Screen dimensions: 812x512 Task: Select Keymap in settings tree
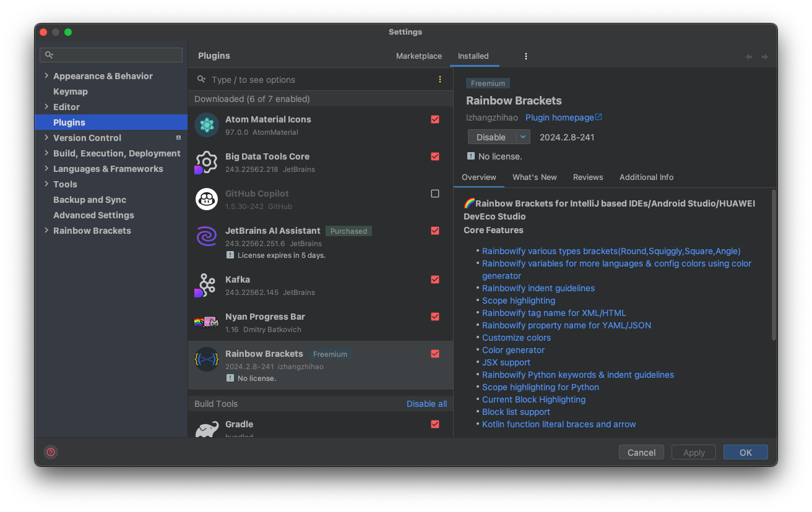[71, 92]
